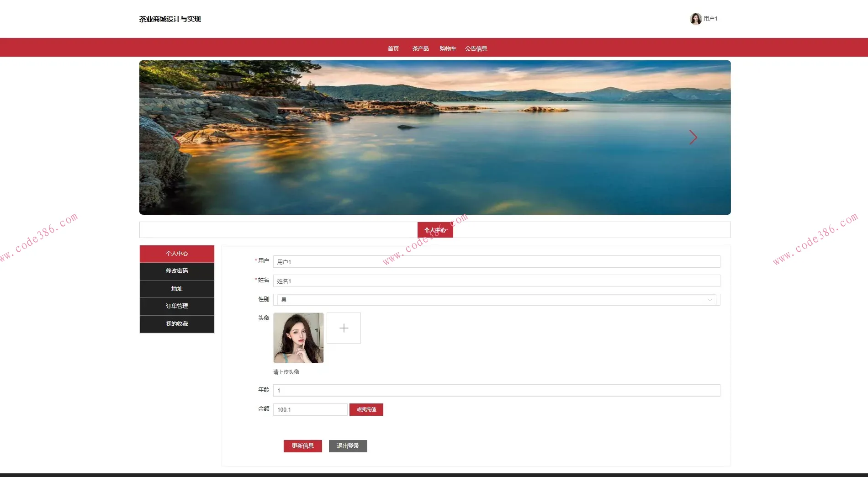The width and height of the screenshot is (868, 477).
Task: Click the previous slide arrow on banner
Action: click(177, 138)
